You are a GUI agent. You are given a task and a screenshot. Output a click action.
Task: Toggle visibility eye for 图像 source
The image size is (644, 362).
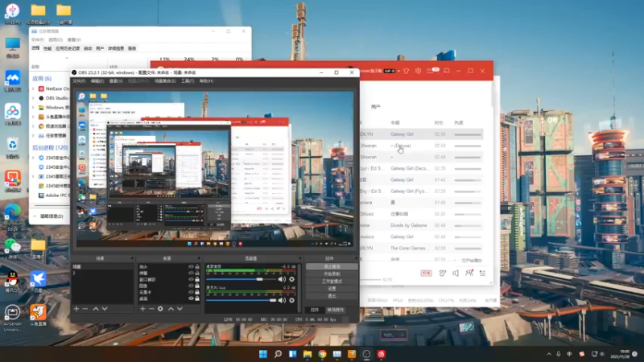191,286
